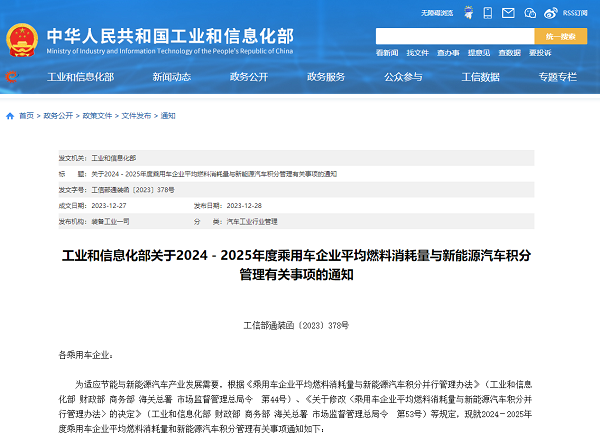
Task: Open the 工信数据 nav menu
Action: pyautogui.click(x=481, y=77)
